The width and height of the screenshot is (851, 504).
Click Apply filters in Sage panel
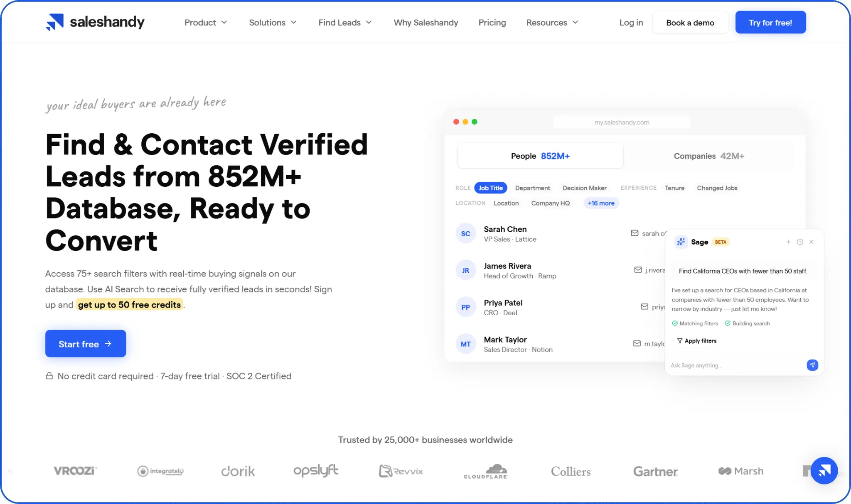pos(697,340)
